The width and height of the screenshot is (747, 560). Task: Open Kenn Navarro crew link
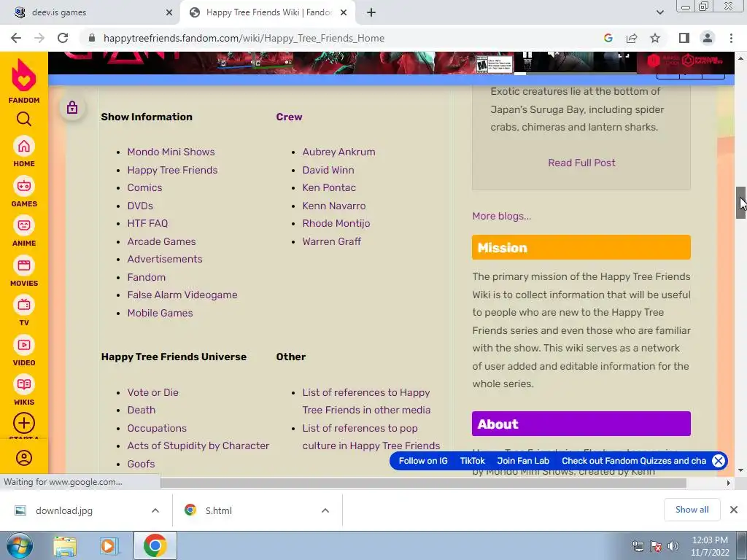click(334, 206)
